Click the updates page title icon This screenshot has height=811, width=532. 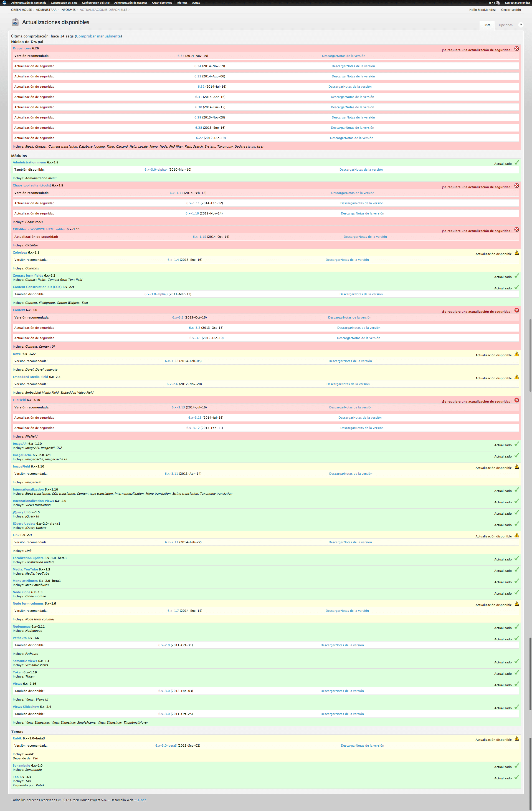15,22
